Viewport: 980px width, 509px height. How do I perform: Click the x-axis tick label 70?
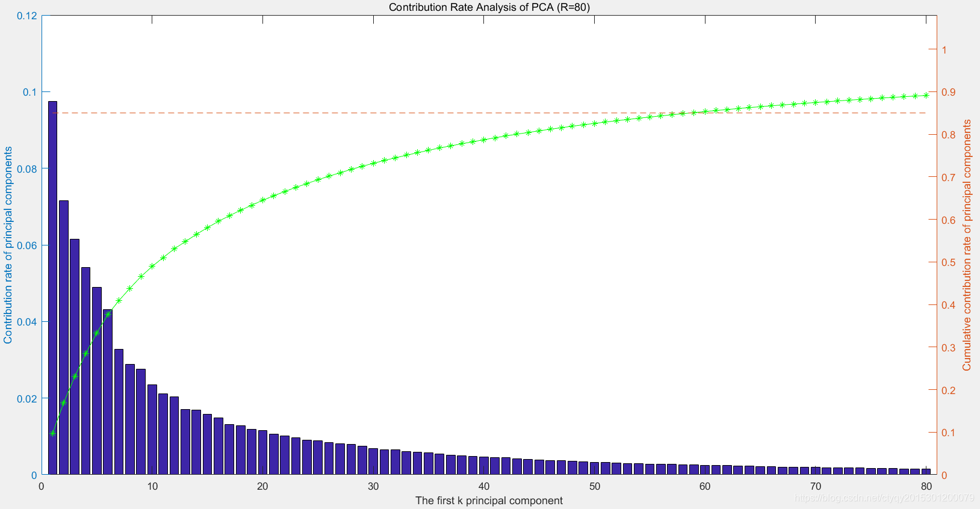click(x=816, y=486)
